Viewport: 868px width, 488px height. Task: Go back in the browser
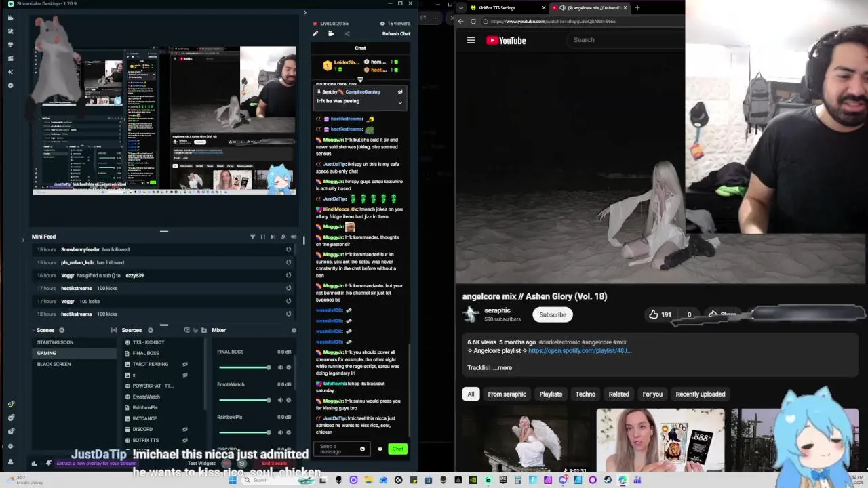click(461, 22)
